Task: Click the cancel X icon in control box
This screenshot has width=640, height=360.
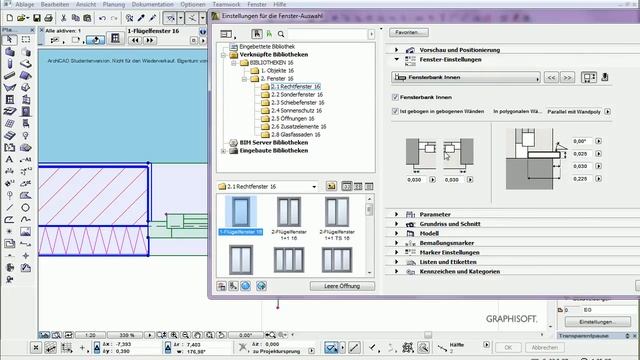Action: click(x=36, y=348)
